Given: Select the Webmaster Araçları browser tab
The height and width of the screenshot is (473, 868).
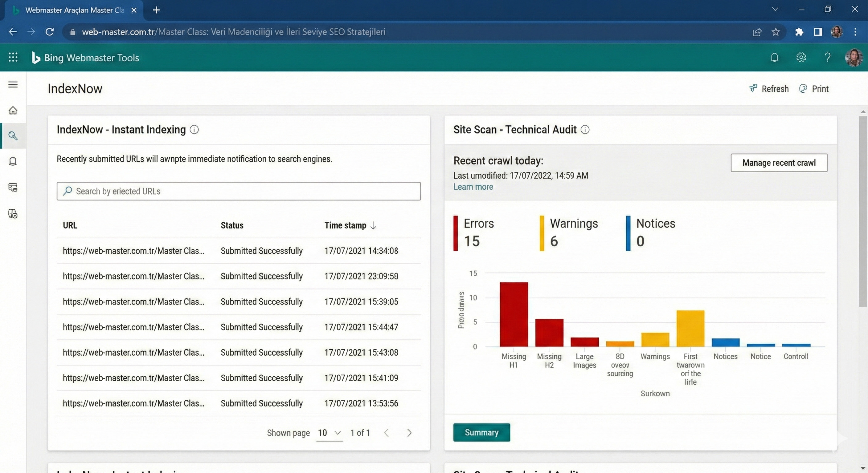Looking at the screenshot, I should coord(74,10).
